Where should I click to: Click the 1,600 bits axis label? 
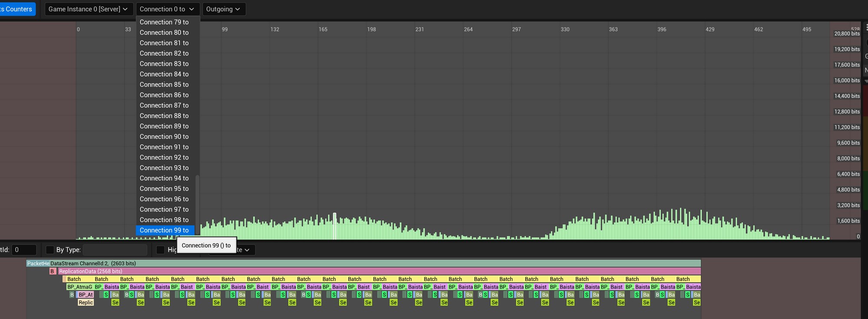pos(848,221)
